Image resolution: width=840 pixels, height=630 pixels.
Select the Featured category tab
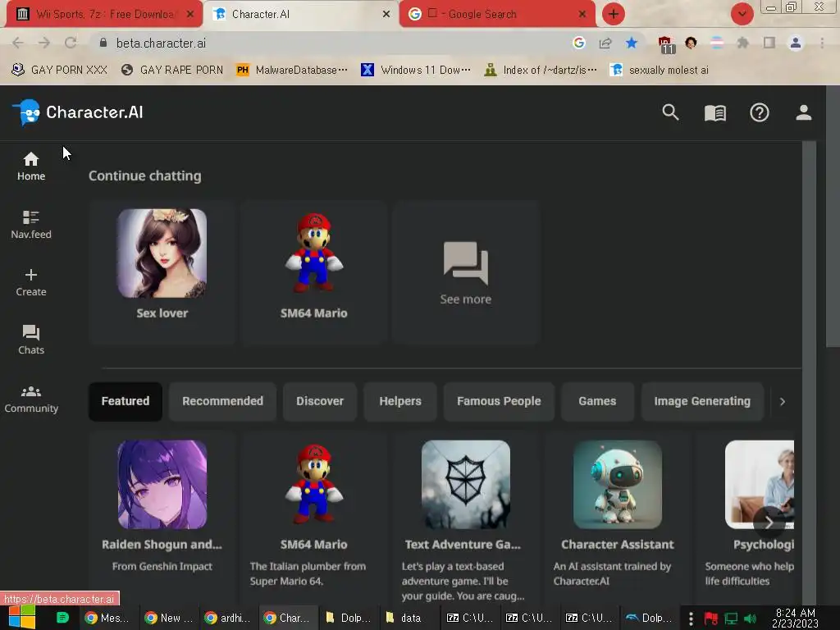126,401
